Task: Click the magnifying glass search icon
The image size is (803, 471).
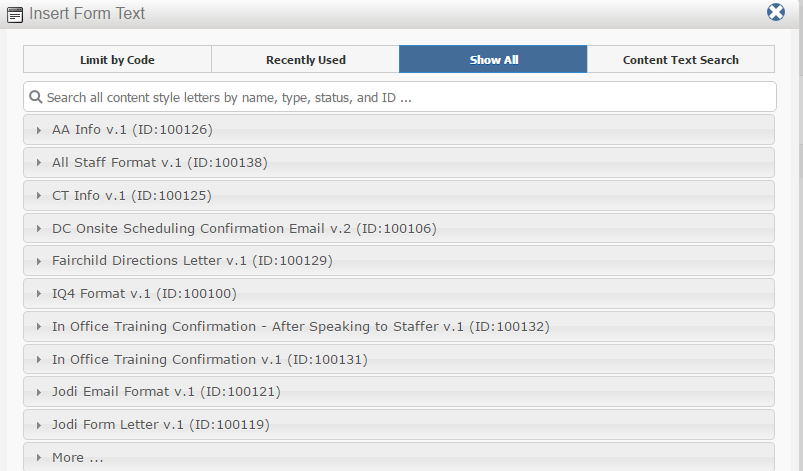Action: [x=35, y=97]
